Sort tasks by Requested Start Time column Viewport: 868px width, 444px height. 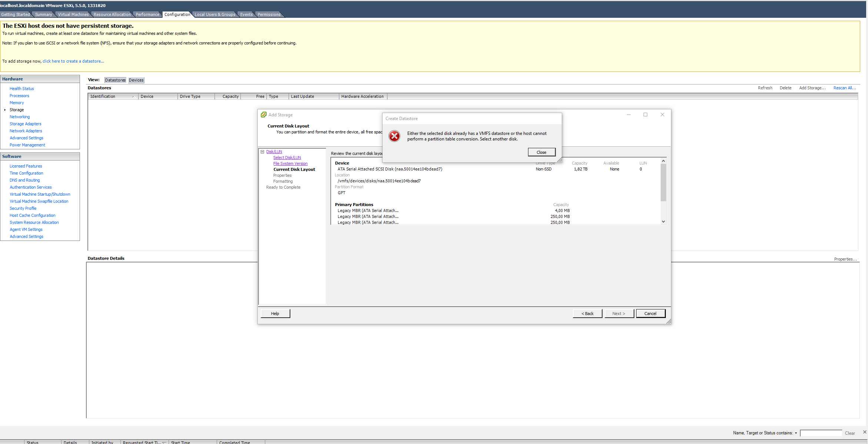tap(144, 442)
